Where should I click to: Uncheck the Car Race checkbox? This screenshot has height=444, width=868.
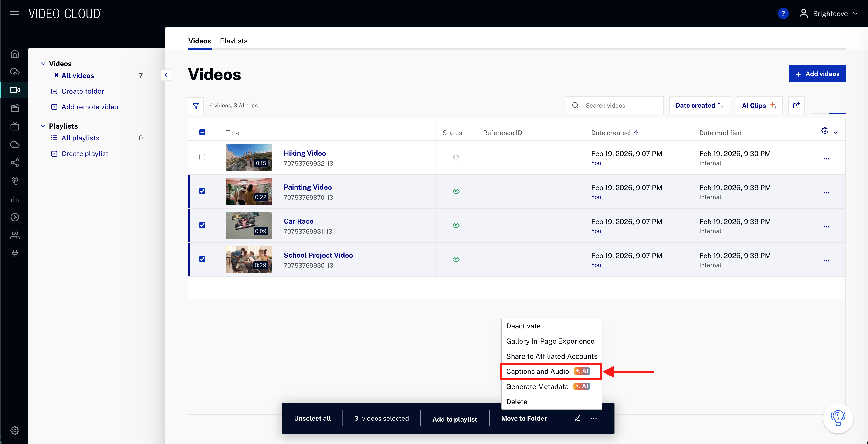coord(202,225)
